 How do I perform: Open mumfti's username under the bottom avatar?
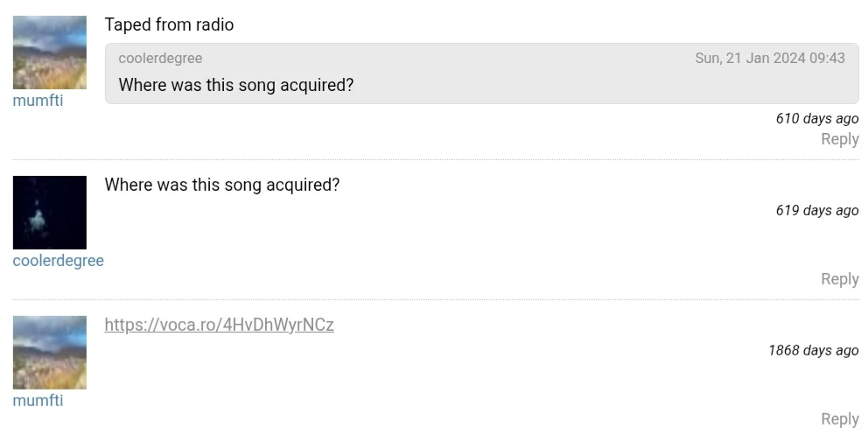pyautogui.click(x=38, y=401)
